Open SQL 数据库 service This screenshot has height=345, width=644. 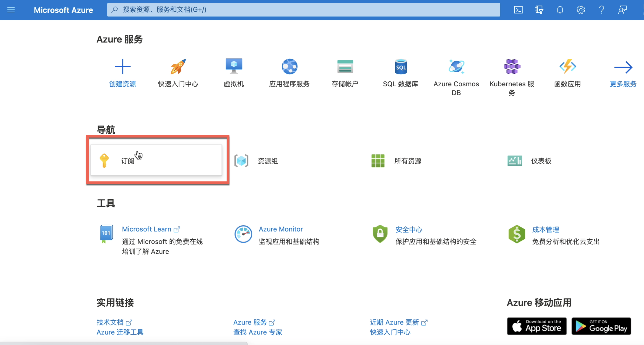coord(401,67)
